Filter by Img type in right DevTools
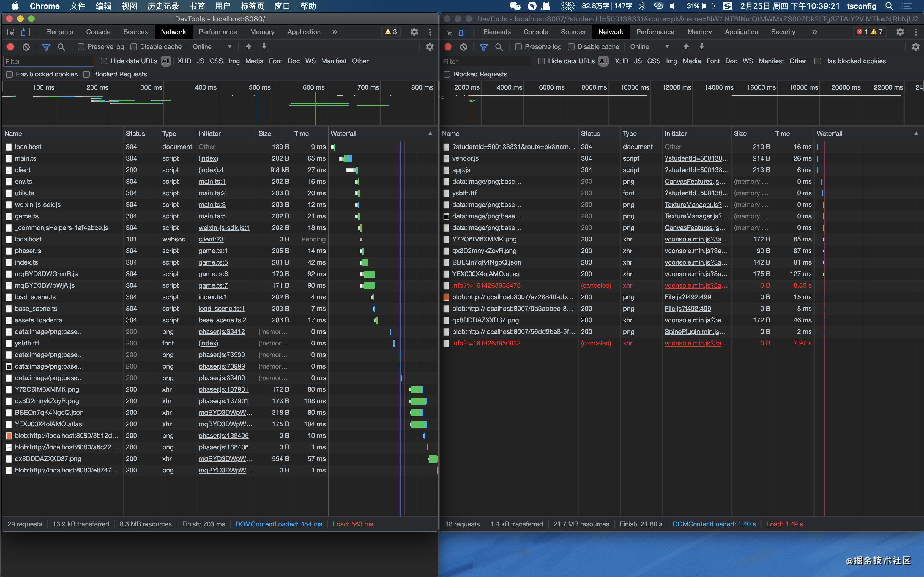The image size is (924, 577). click(671, 61)
